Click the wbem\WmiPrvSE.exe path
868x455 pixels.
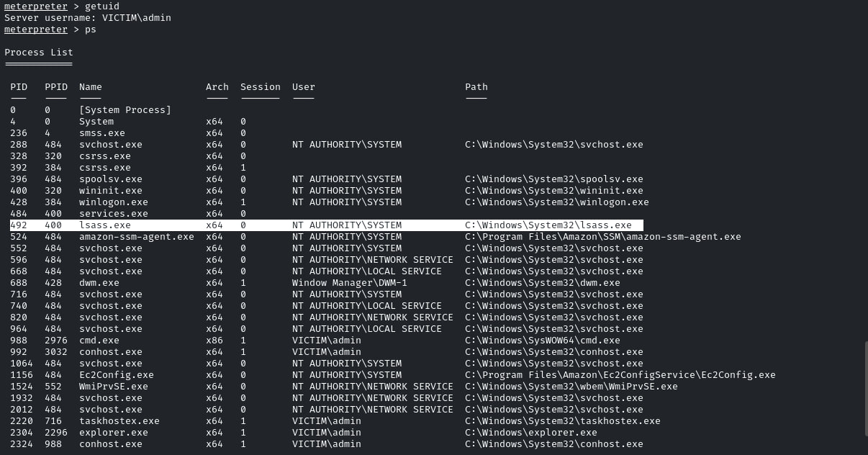[571, 387]
